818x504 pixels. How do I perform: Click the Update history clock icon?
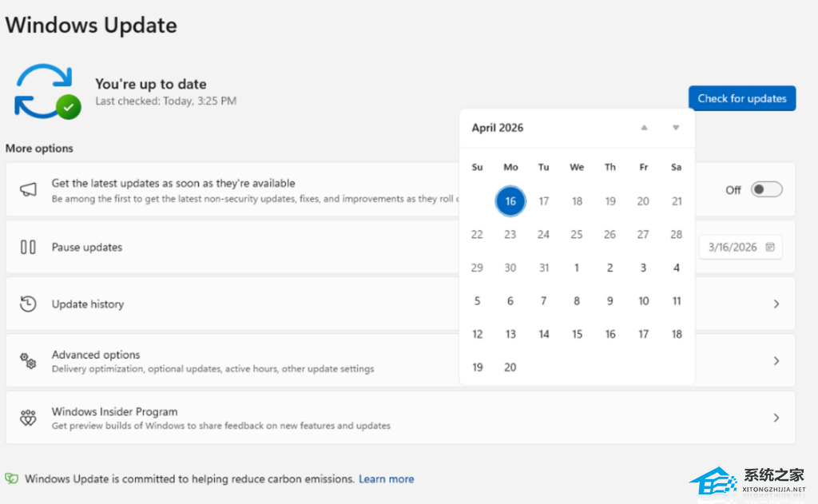click(x=28, y=304)
